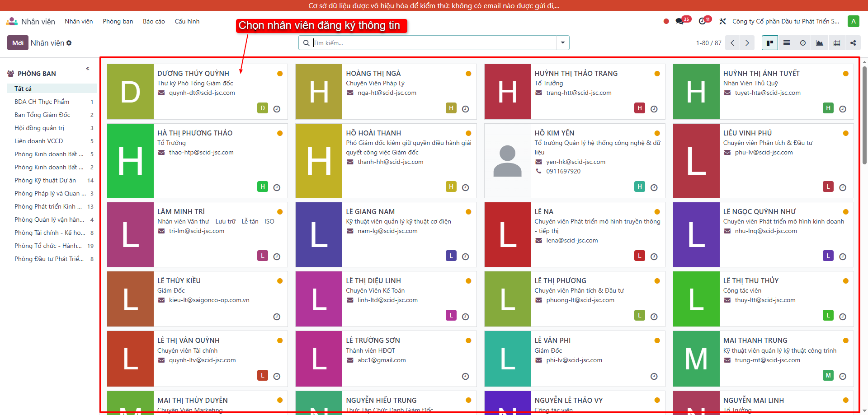Filter by BDA CH Thực Phẩm department
The image size is (868, 415).
coord(52,102)
